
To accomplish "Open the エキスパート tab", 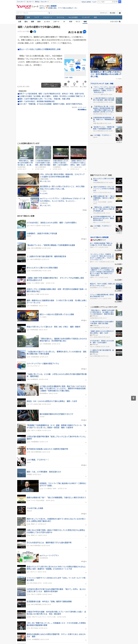I will point(48,17).
